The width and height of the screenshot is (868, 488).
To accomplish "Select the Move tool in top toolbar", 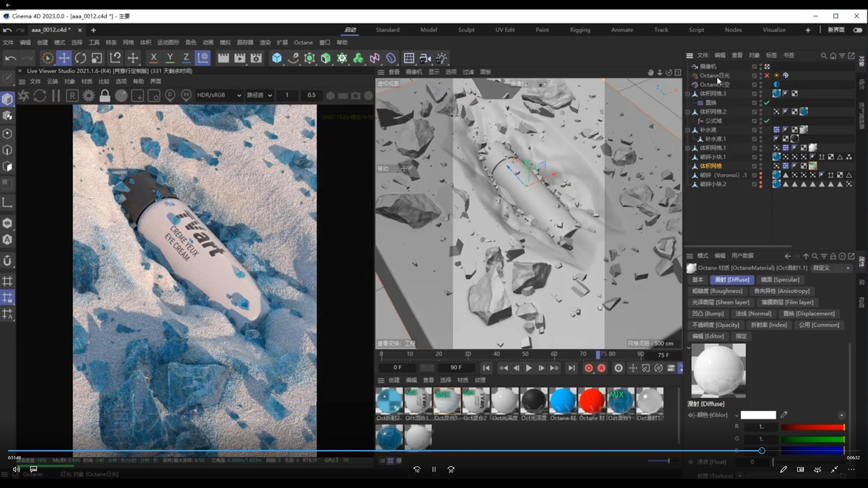I will click(x=64, y=58).
